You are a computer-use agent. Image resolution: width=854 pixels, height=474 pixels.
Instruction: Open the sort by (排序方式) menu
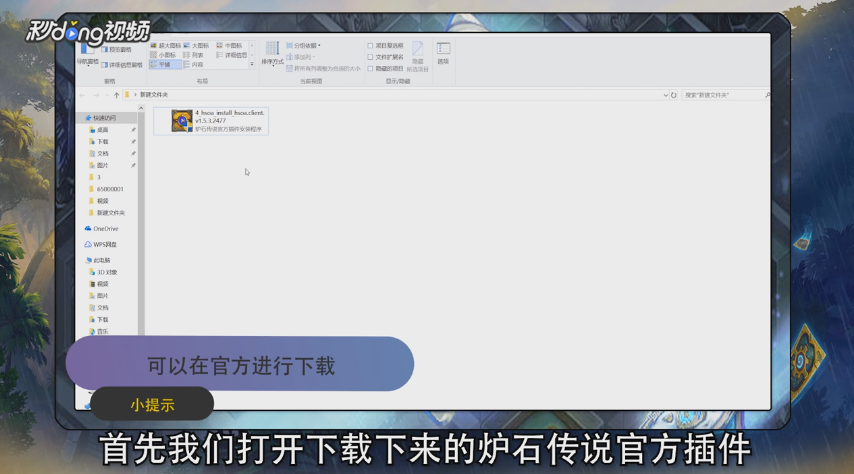coord(272,54)
